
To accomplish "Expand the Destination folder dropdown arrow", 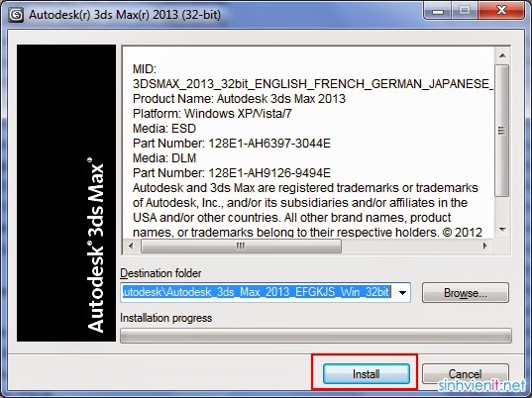I will point(402,293).
